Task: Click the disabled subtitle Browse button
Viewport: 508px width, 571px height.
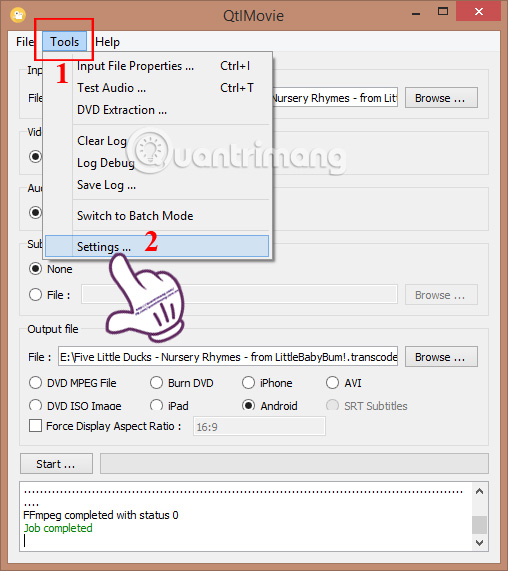Action: [441, 295]
